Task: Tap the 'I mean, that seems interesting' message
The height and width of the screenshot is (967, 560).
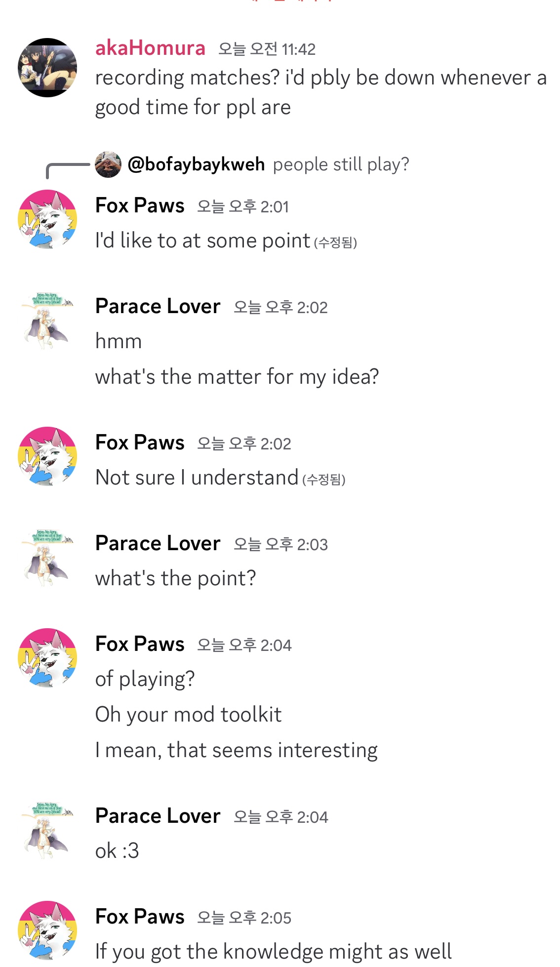Action: point(236,750)
